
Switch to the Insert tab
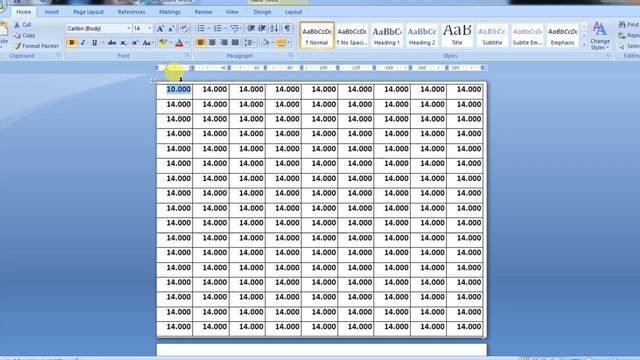pyautogui.click(x=52, y=12)
